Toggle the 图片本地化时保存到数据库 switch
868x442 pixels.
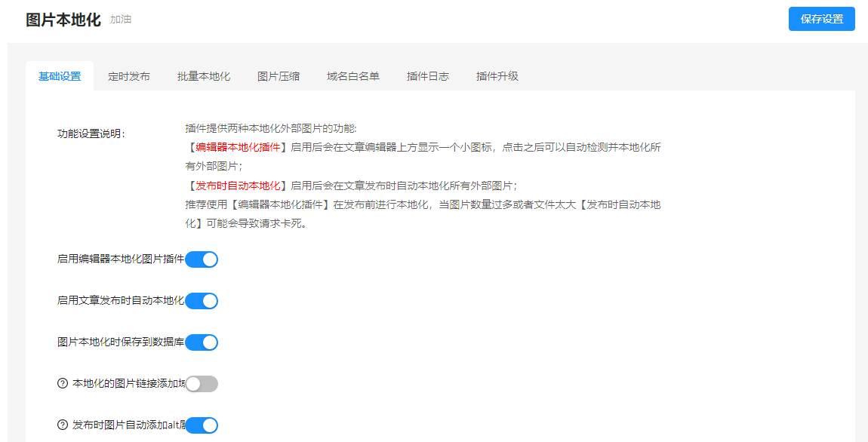[202, 342]
